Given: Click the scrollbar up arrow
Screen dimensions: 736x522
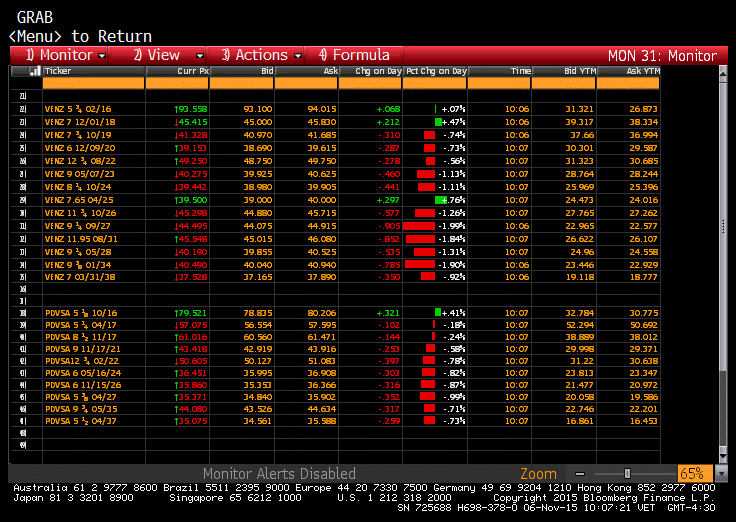Looking at the screenshot, I should [x=723, y=73].
